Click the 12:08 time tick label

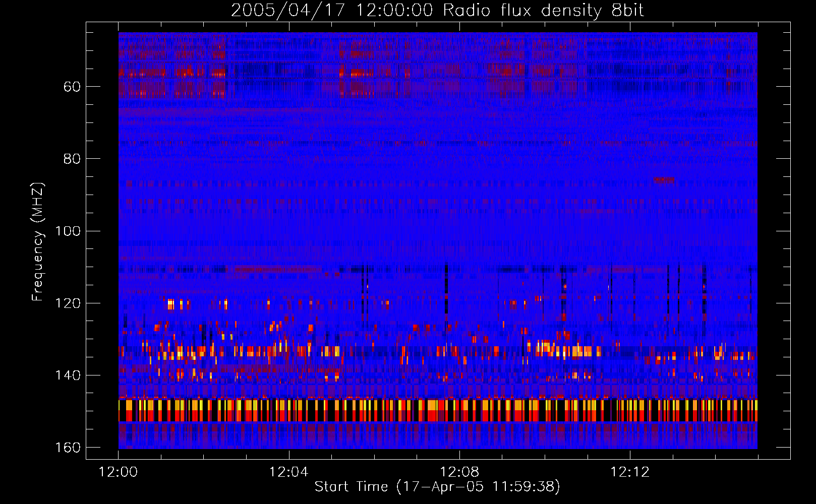(459, 472)
